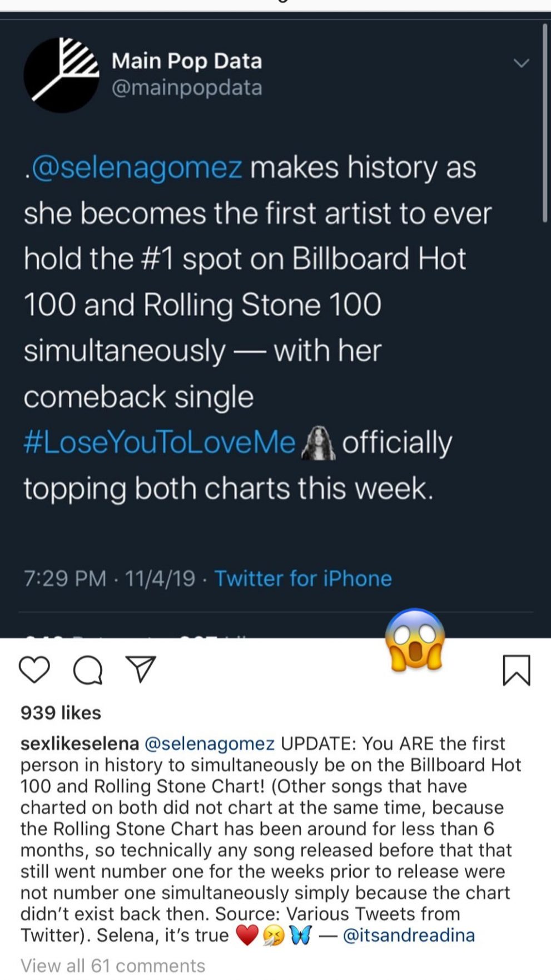Open the sexlikeselena profile from the caption
Viewport: 551px width, 980px height.
click(80, 743)
